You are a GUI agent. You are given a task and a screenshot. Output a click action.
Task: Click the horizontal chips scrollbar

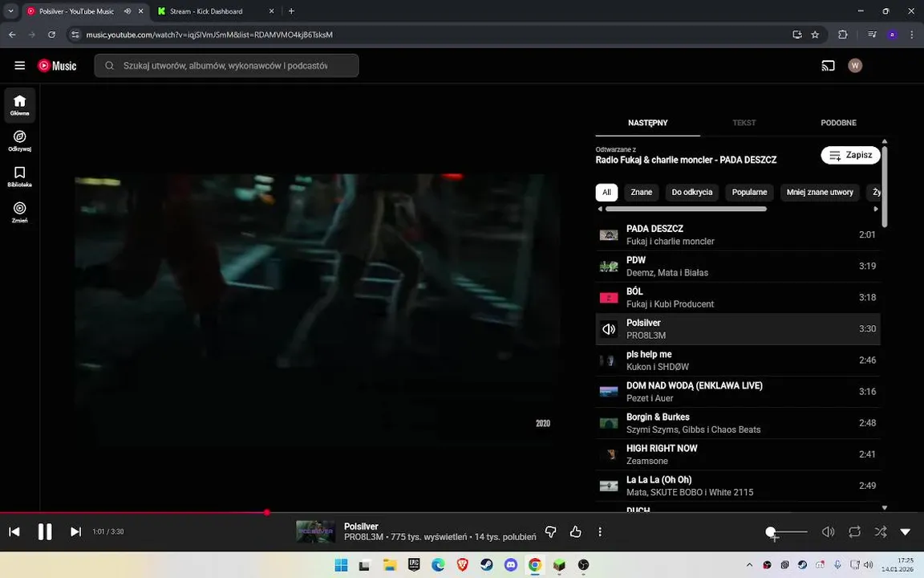pos(686,209)
